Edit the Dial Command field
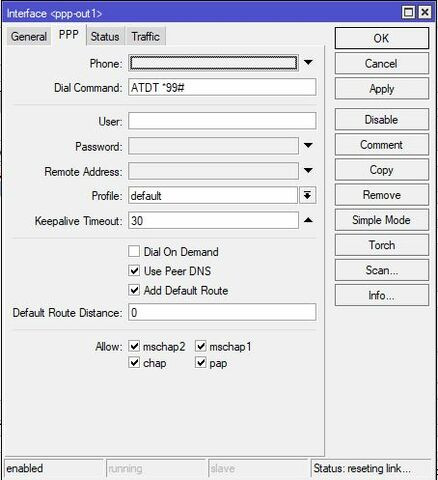The height and width of the screenshot is (480, 438). pyautogui.click(x=222, y=87)
